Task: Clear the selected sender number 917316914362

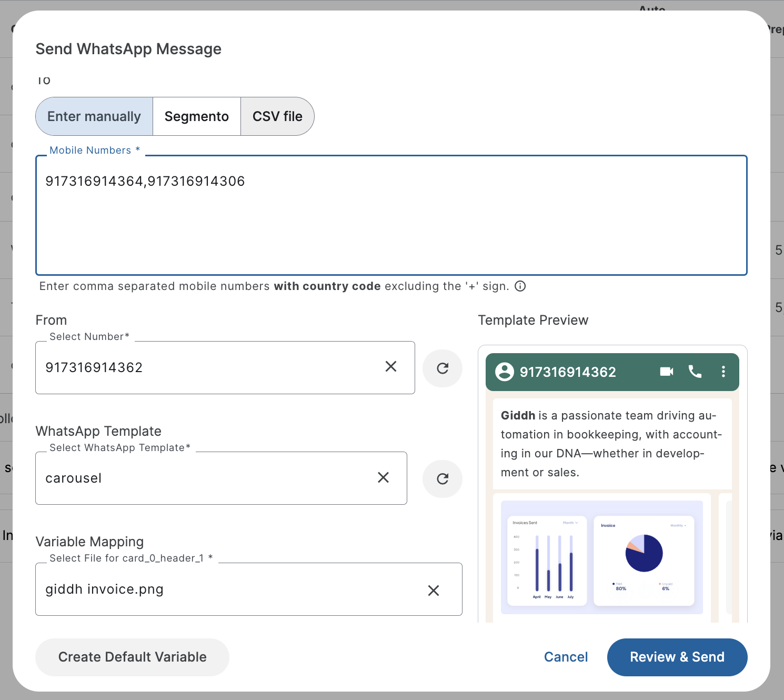Action: click(x=391, y=367)
